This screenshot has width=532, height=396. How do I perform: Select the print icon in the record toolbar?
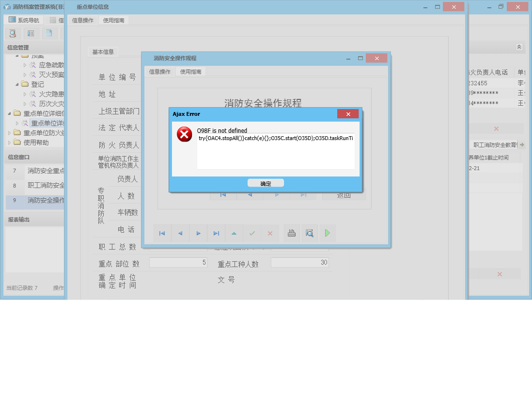point(291,233)
